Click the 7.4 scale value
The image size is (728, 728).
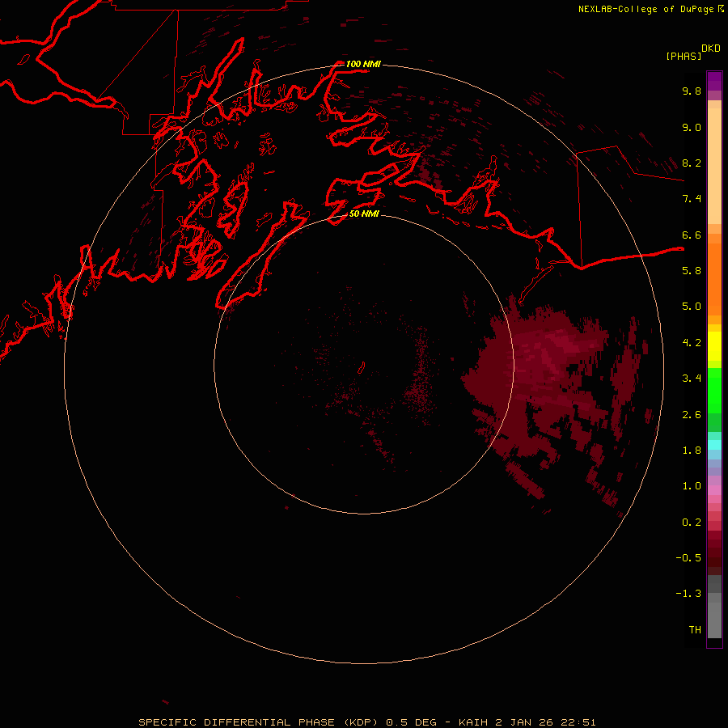(x=692, y=199)
